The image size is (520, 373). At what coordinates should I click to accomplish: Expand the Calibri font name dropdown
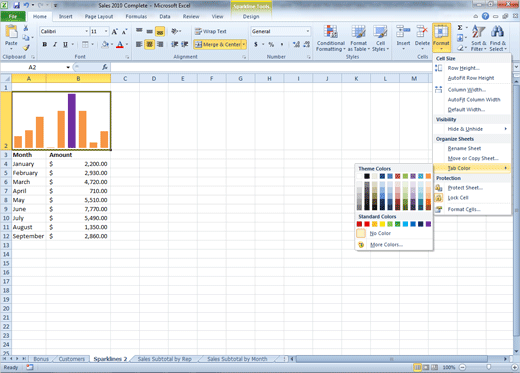point(87,31)
